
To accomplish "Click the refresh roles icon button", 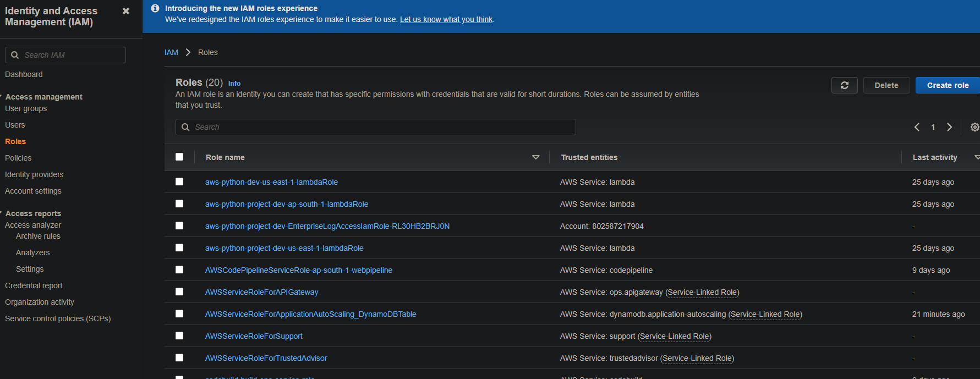I will 845,85.
